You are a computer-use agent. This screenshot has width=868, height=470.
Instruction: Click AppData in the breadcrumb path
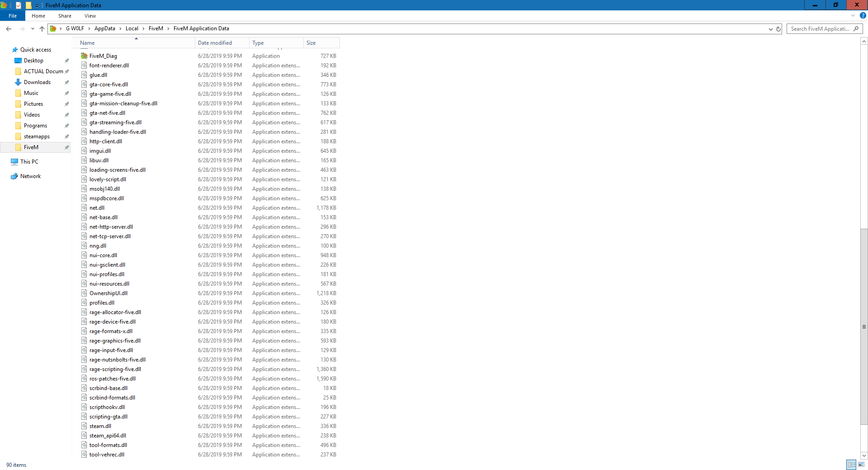coord(104,28)
